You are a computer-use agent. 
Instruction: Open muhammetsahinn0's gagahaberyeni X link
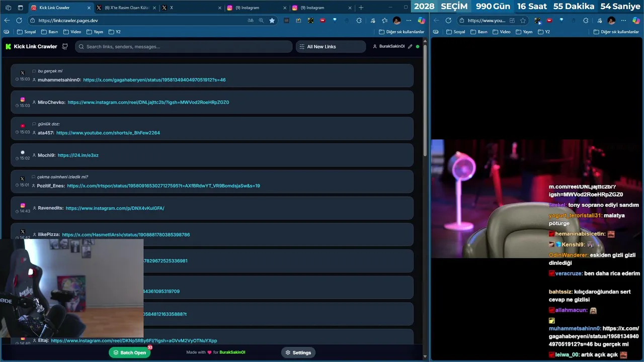click(x=154, y=80)
